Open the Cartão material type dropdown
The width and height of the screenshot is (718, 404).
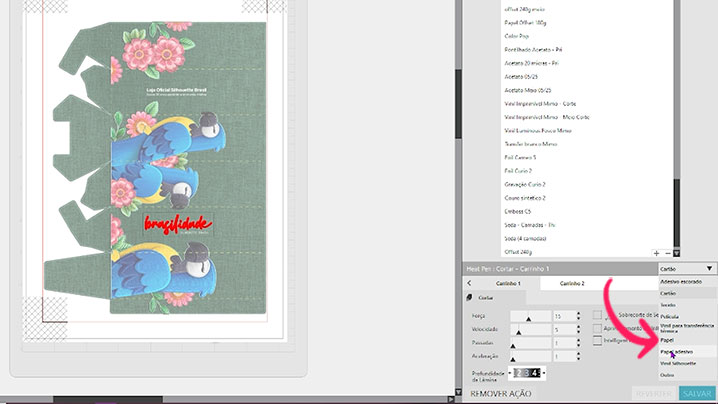tap(686, 268)
